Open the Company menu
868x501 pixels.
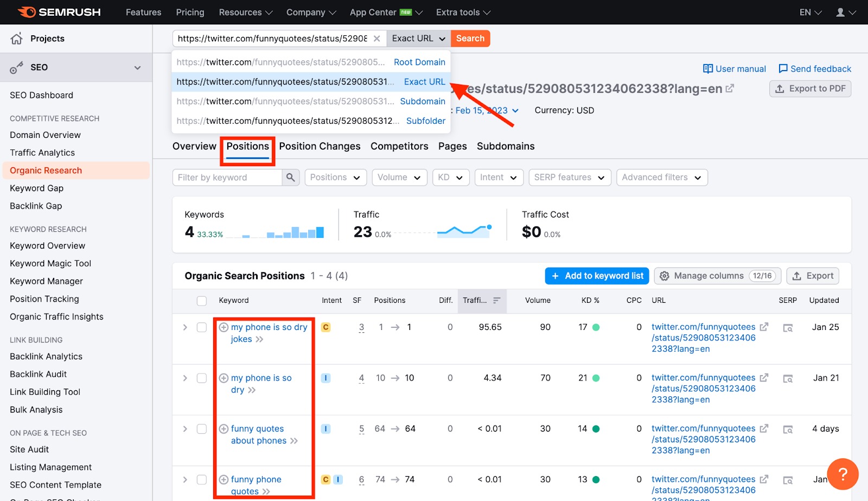click(x=311, y=12)
